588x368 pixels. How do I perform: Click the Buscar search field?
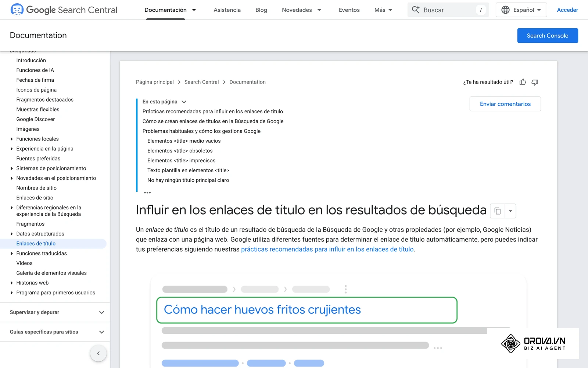(448, 10)
